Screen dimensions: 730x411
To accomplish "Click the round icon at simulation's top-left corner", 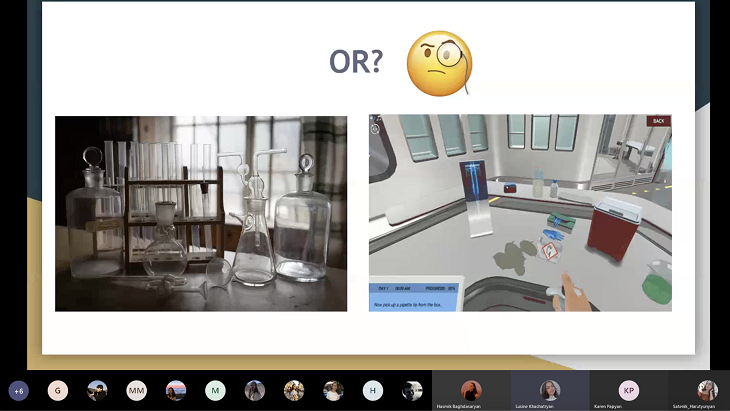I will coord(375,129).
